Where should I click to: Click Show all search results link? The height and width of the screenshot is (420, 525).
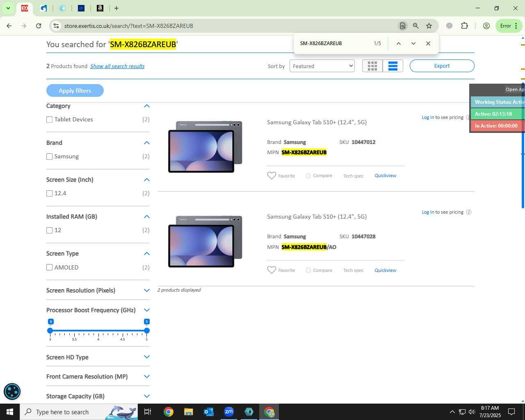(x=117, y=66)
